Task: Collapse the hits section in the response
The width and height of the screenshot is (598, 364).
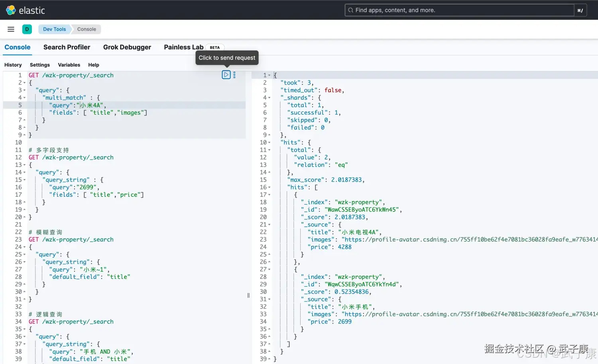Action: coord(269,142)
